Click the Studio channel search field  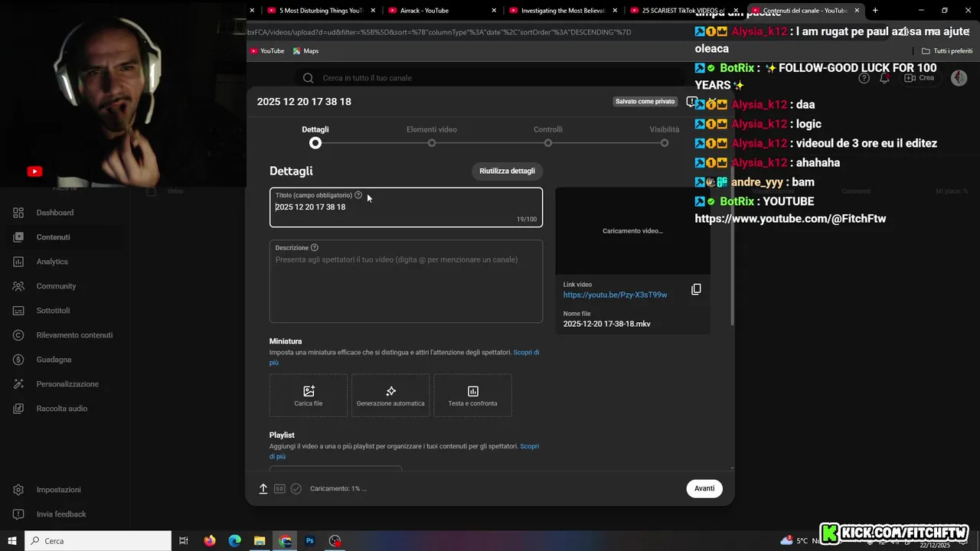(490, 78)
